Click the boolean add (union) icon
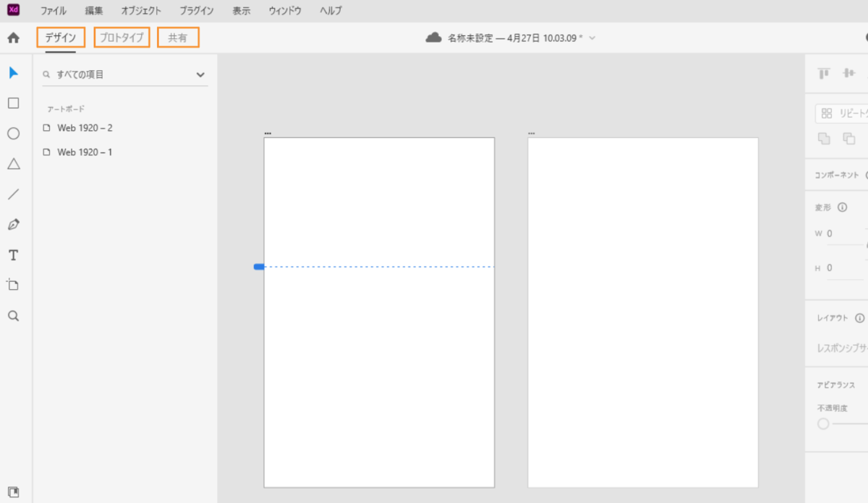The width and height of the screenshot is (868, 503). tap(824, 138)
